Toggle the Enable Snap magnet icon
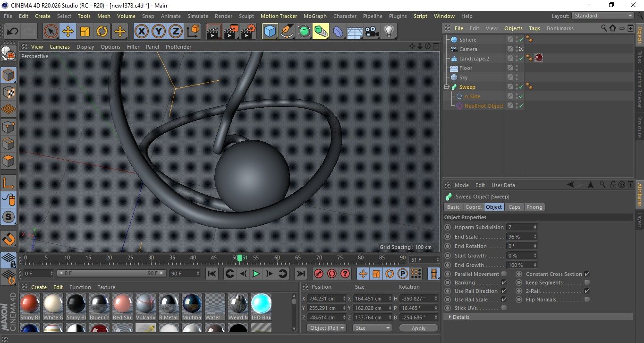 (x=8, y=239)
